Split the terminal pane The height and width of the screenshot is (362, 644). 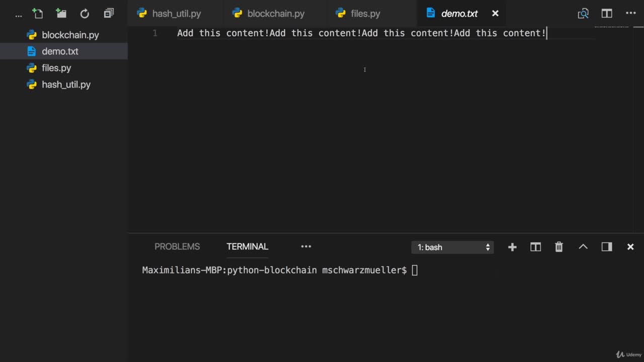pos(535,247)
